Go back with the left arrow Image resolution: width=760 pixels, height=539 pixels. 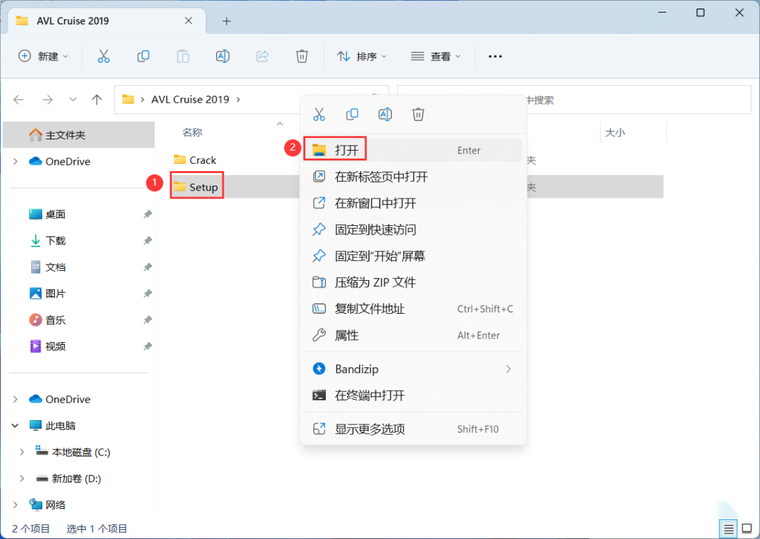click(18, 99)
